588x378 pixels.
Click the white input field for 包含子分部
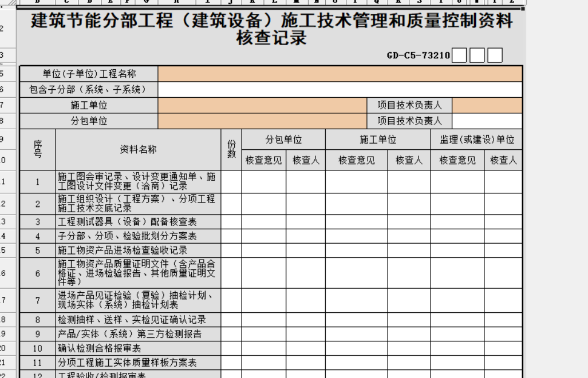340,90
